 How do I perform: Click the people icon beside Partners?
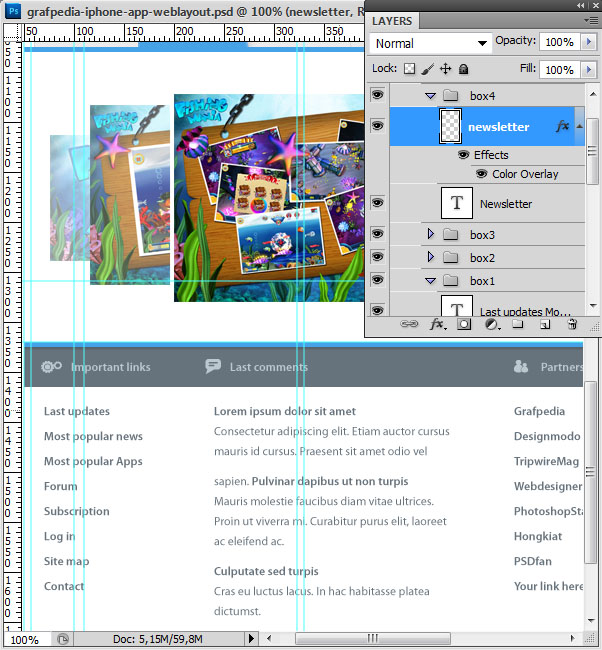[521, 366]
